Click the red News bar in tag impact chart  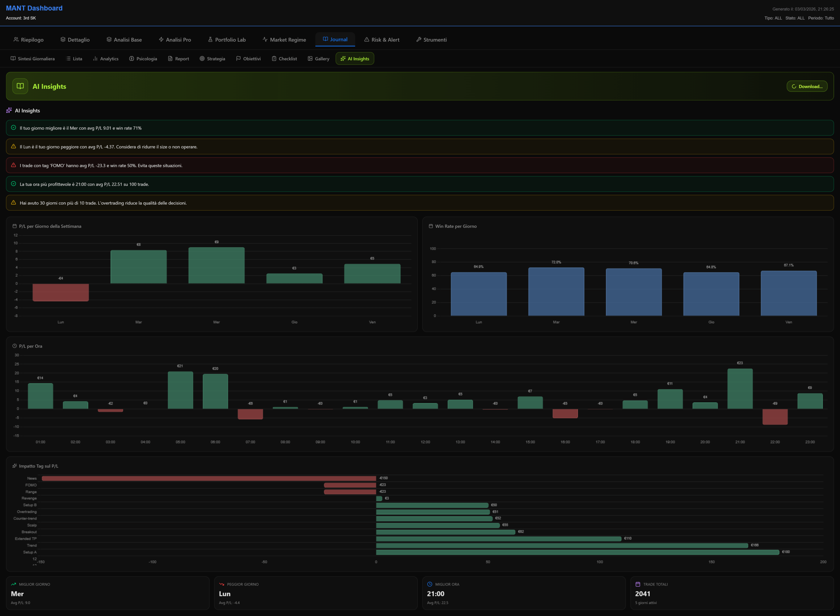pos(209,478)
